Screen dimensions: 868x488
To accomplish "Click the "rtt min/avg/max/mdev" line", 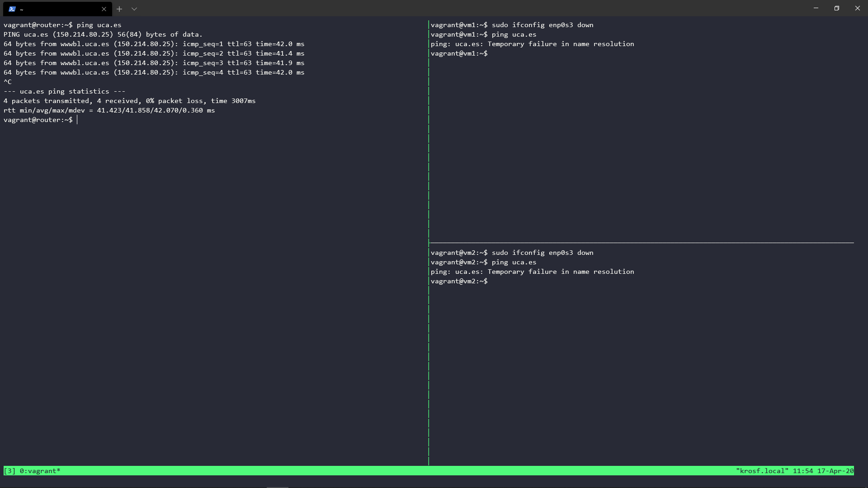I will tap(109, 110).
